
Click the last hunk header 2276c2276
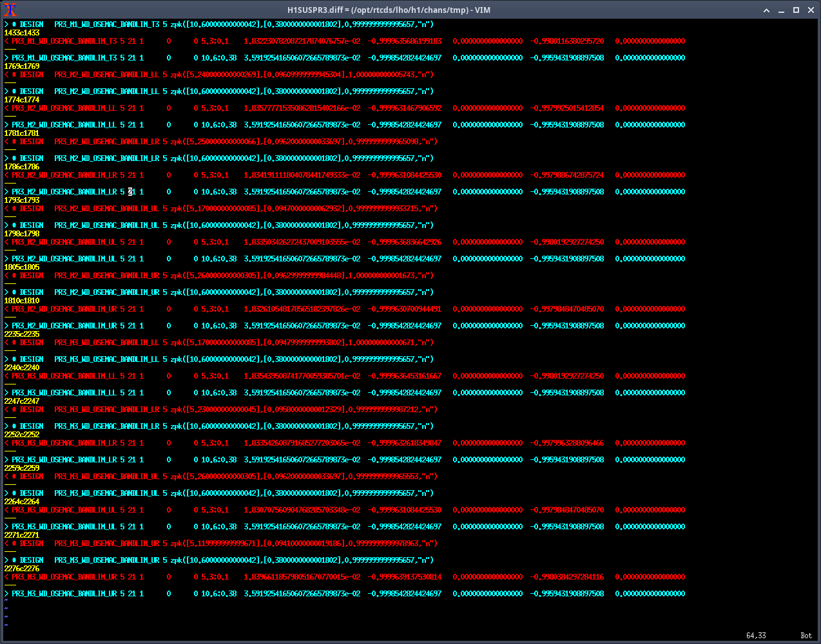coord(21,569)
